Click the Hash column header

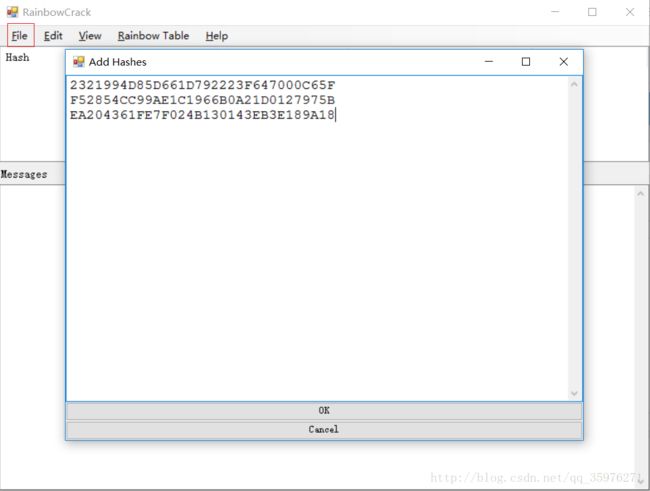[17, 57]
